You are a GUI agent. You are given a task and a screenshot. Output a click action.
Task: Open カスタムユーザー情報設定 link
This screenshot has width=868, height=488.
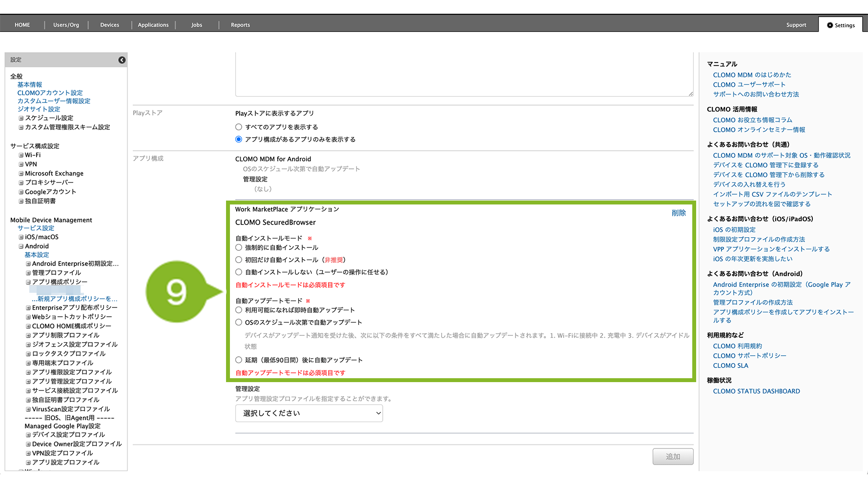coord(54,101)
